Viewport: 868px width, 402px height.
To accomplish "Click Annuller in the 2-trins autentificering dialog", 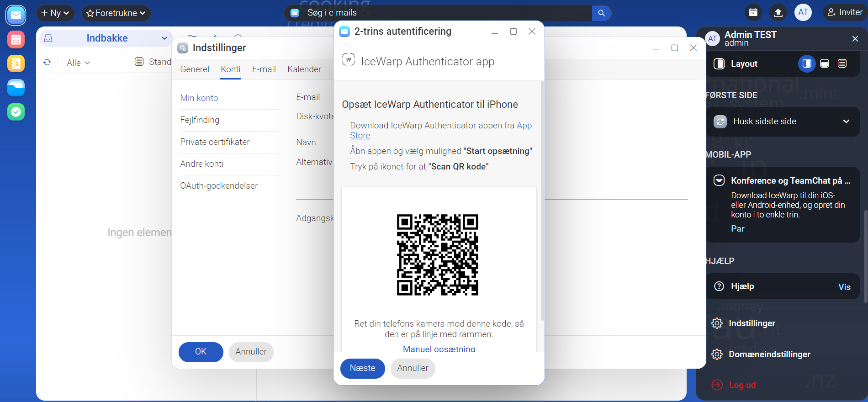I will pyautogui.click(x=413, y=368).
